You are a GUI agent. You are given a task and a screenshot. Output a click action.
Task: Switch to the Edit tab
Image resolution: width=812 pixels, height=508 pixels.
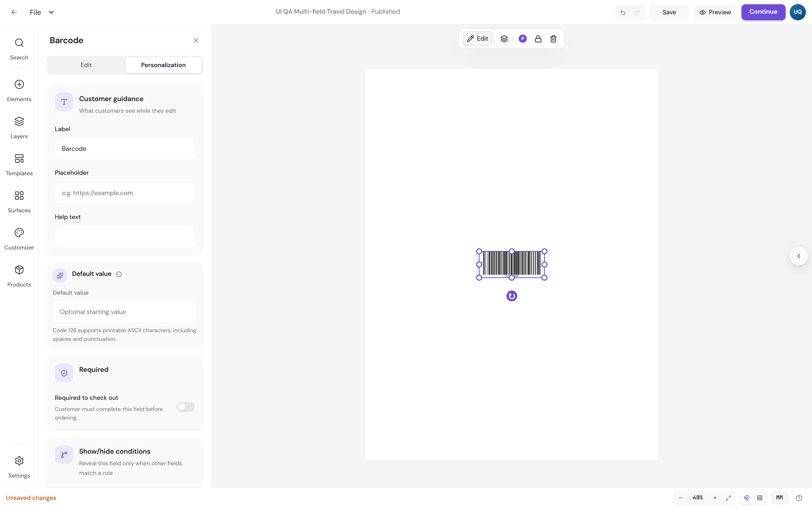coord(86,65)
